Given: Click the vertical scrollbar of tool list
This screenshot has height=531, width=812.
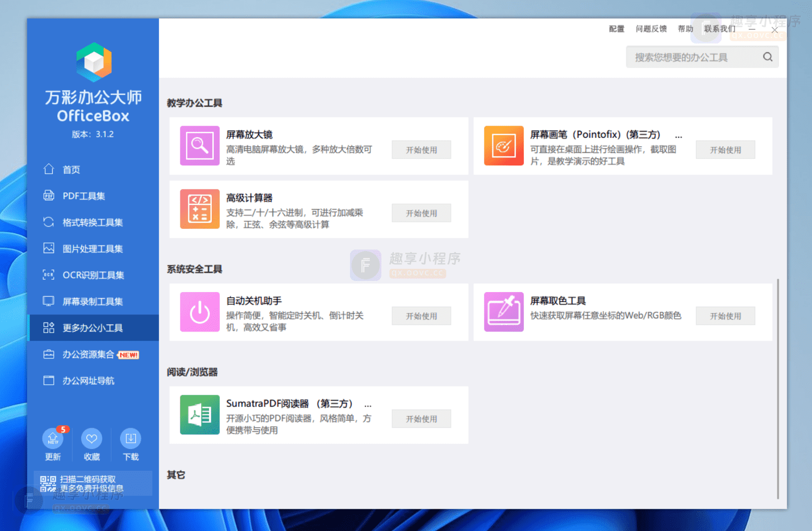Looking at the screenshot, I should (778, 389).
